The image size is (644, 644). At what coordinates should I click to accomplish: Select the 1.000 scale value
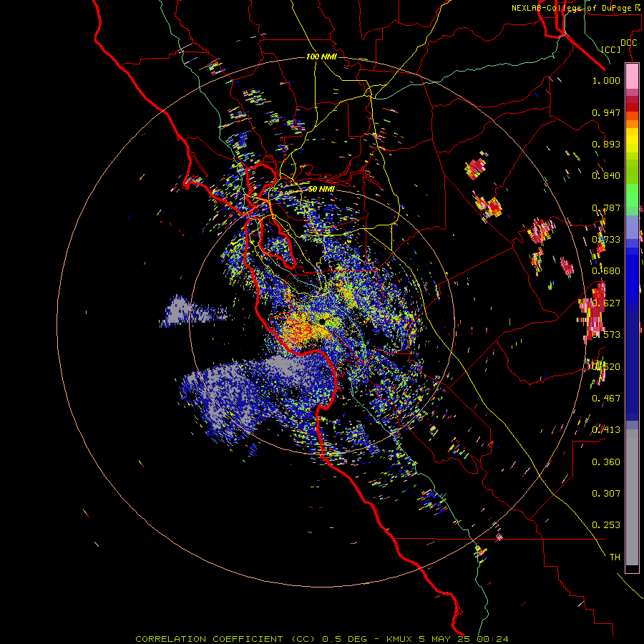click(606, 80)
